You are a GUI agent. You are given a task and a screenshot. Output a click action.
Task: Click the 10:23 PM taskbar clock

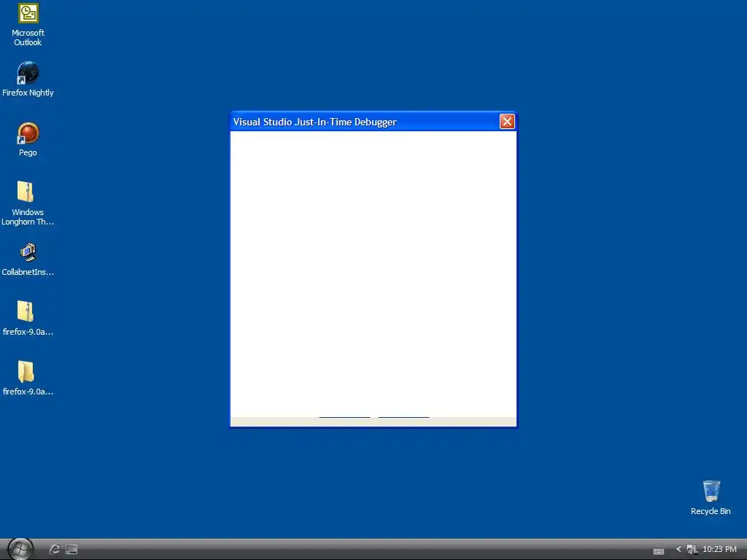719,550
